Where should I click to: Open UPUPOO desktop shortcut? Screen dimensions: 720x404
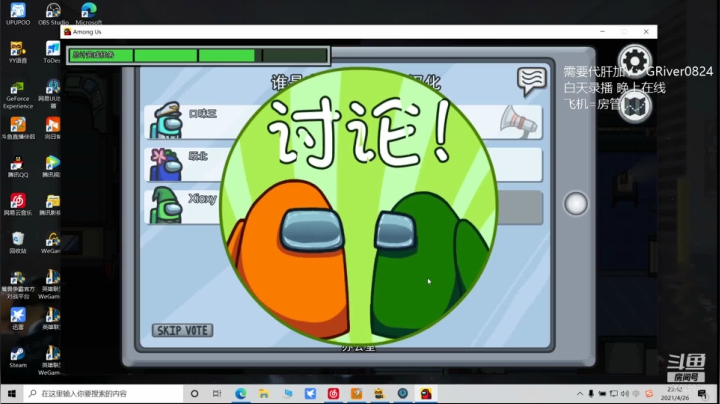18,14
